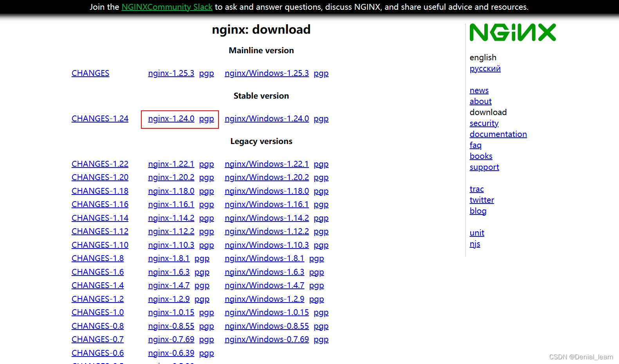Download nginx/Windows-1.4.7 build
Screen dimensions: 619x364
(264, 285)
